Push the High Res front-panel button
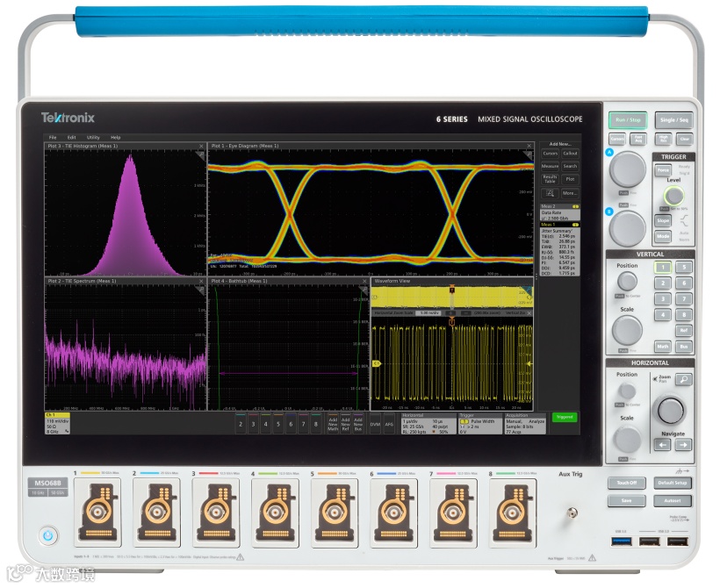The height and width of the screenshot is (588, 720). [x=664, y=139]
